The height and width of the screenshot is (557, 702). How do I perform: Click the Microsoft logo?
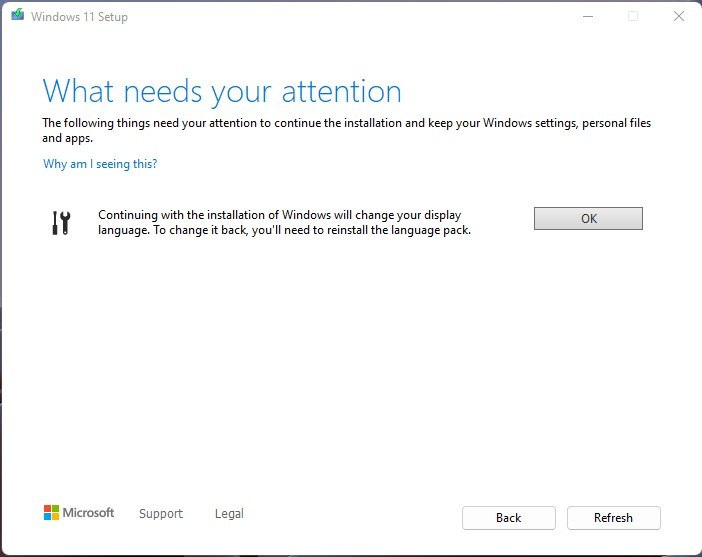pyautogui.click(x=79, y=513)
